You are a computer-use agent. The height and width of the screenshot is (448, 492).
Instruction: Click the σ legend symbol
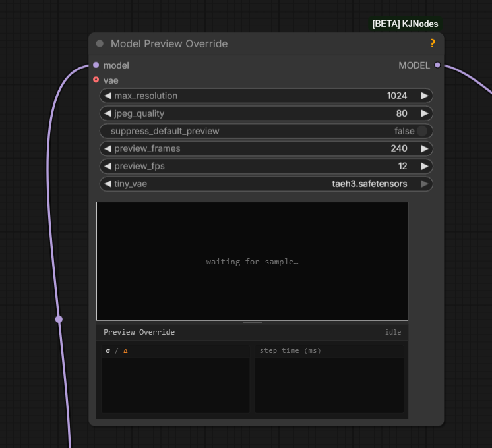pos(108,350)
